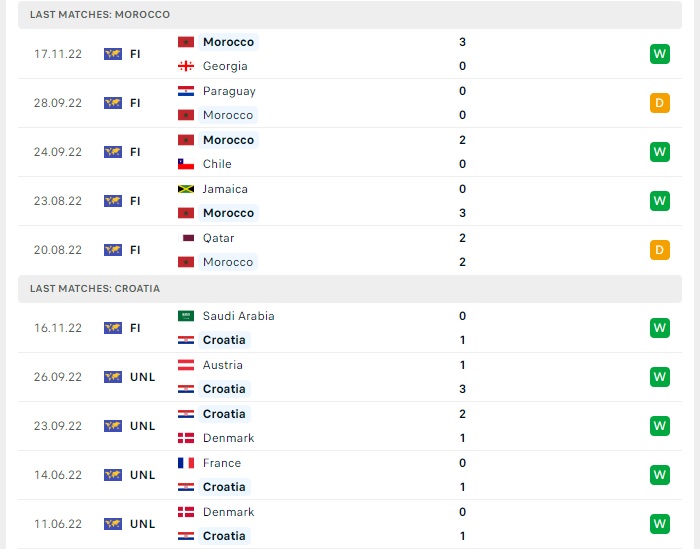700x549 pixels.
Task: Click the orange D badge for Qatar vs Morocco
Action: click(659, 250)
